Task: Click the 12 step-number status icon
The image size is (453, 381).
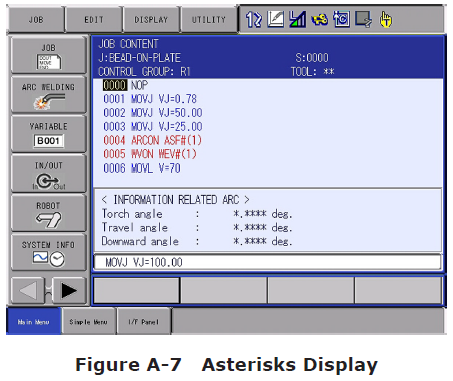Action: pos(254,19)
